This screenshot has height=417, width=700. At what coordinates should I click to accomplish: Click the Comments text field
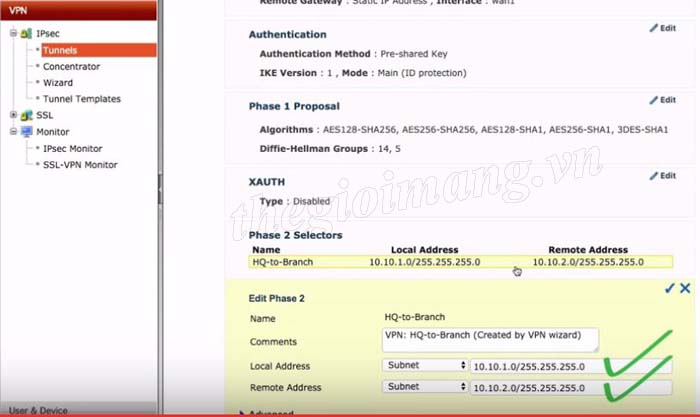tap(490, 340)
